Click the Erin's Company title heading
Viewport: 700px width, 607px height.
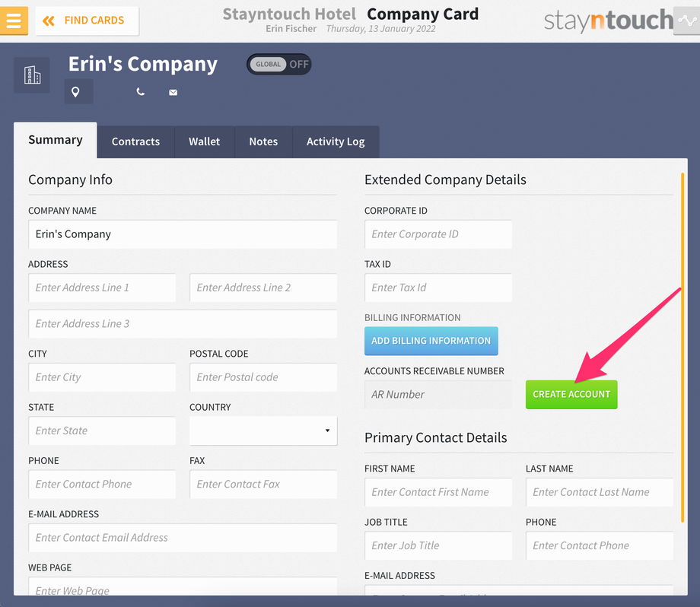(143, 64)
